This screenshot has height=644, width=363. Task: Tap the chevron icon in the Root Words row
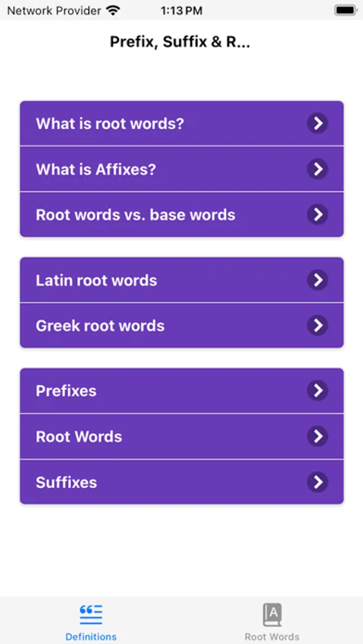click(x=317, y=436)
